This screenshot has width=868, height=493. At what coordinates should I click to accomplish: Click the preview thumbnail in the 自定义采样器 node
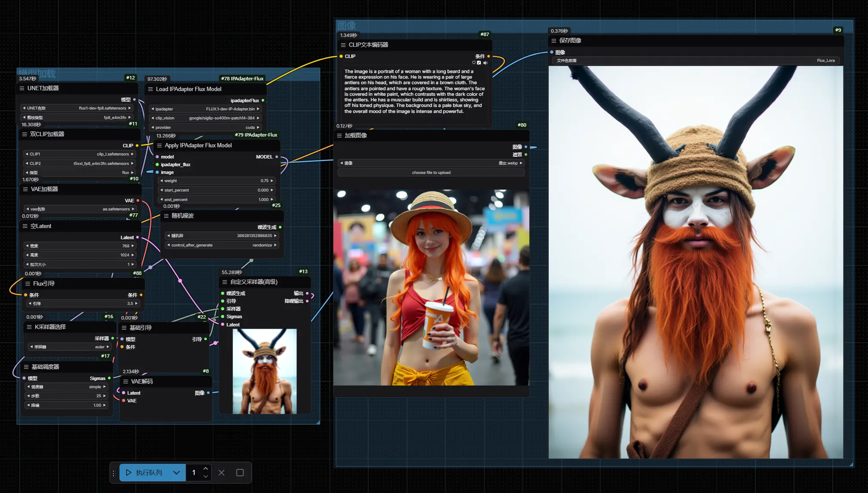[265, 371]
